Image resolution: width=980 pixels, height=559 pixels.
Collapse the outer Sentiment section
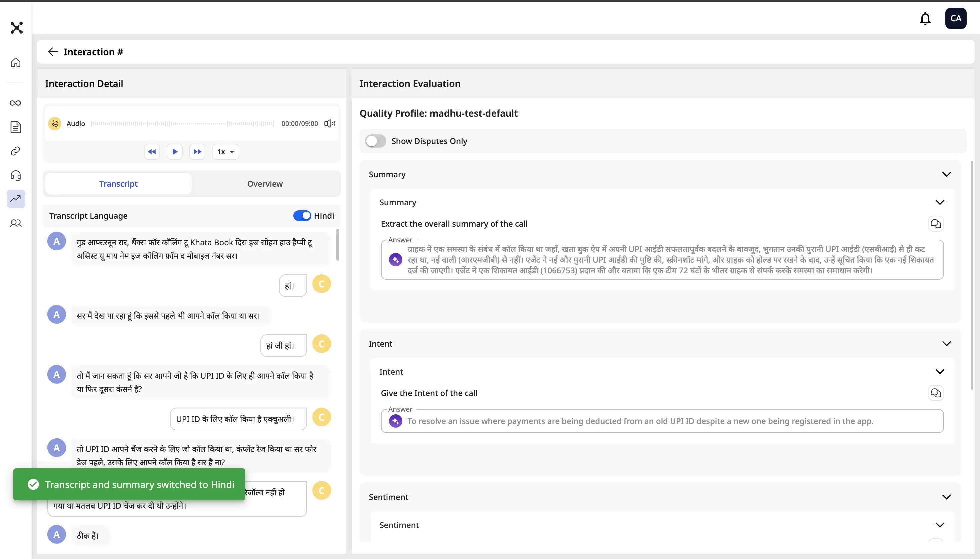tap(947, 497)
